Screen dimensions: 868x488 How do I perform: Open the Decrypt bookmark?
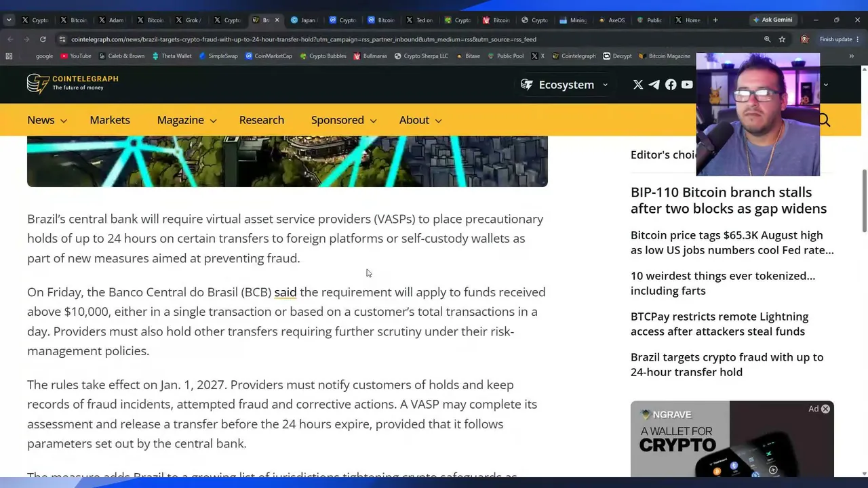click(617, 56)
